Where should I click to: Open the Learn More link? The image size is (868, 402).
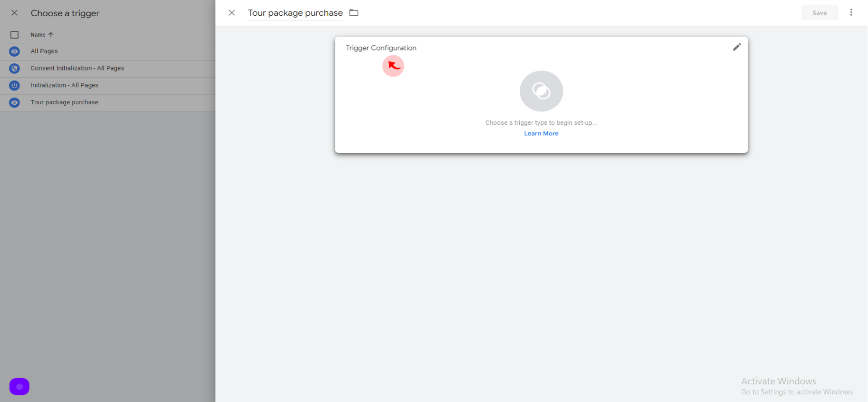pos(541,133)
